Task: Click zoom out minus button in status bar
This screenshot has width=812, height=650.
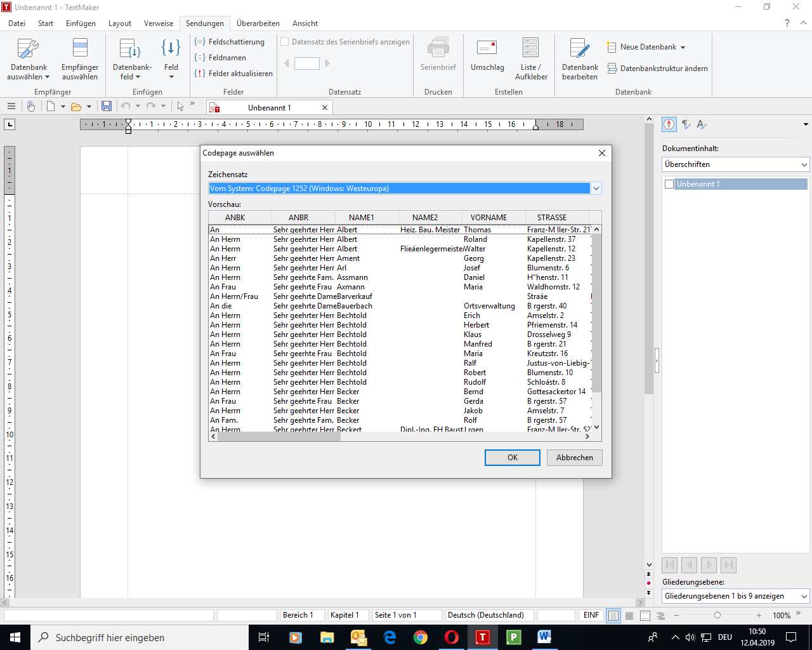Action: click(676, 615)
